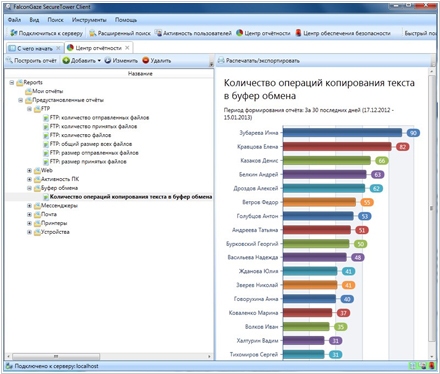Close the Центр отчётности tab
The width and height of the screenshot is (440, 374).
tap(127, 48)
